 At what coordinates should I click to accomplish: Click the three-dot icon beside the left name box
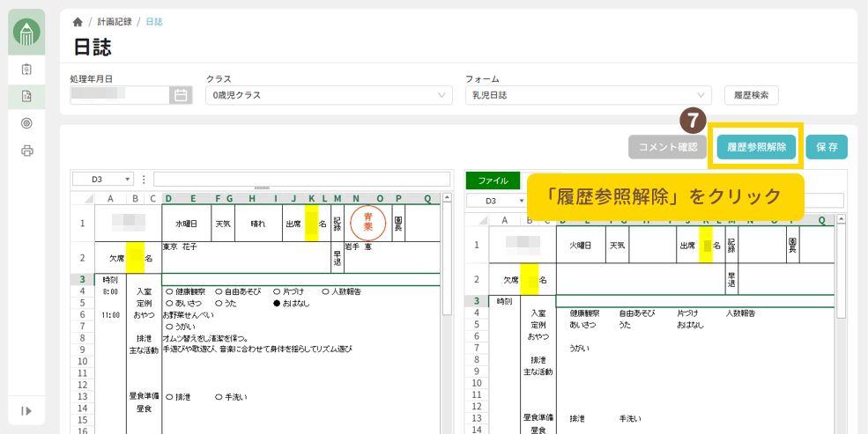144,179
